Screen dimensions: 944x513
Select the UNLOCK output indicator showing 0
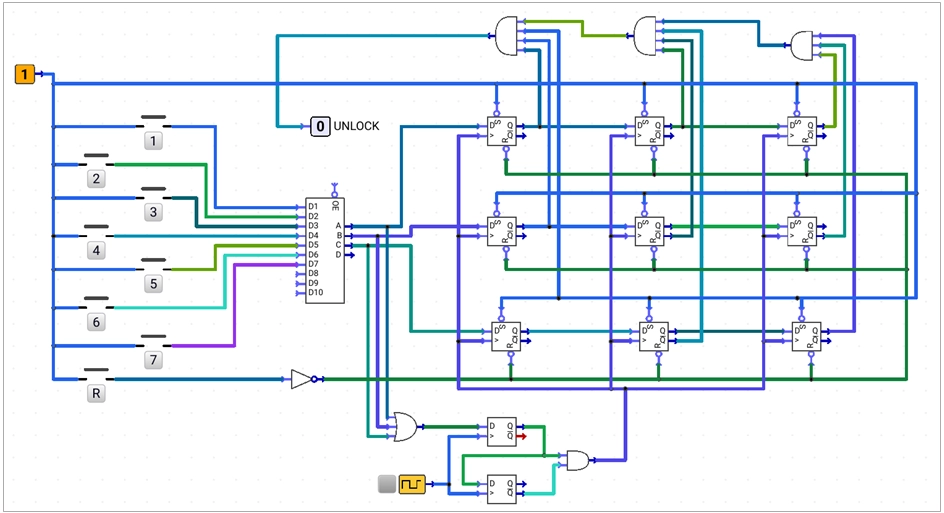click(x=320, y=126)
